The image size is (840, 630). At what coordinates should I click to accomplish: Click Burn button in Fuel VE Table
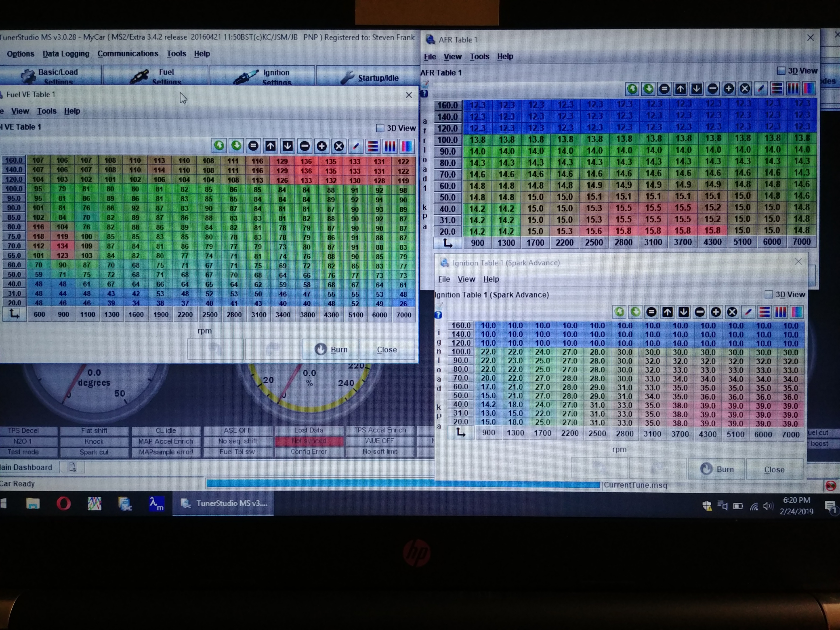pos(331,349)
